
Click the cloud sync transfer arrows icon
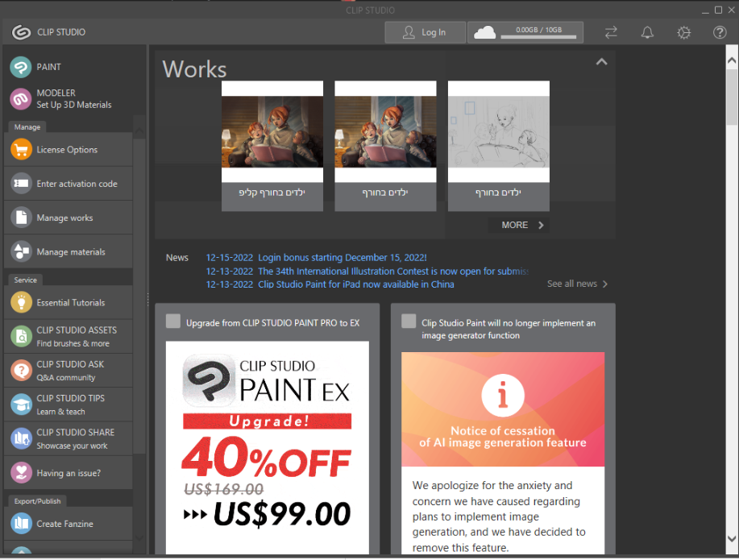611,32
